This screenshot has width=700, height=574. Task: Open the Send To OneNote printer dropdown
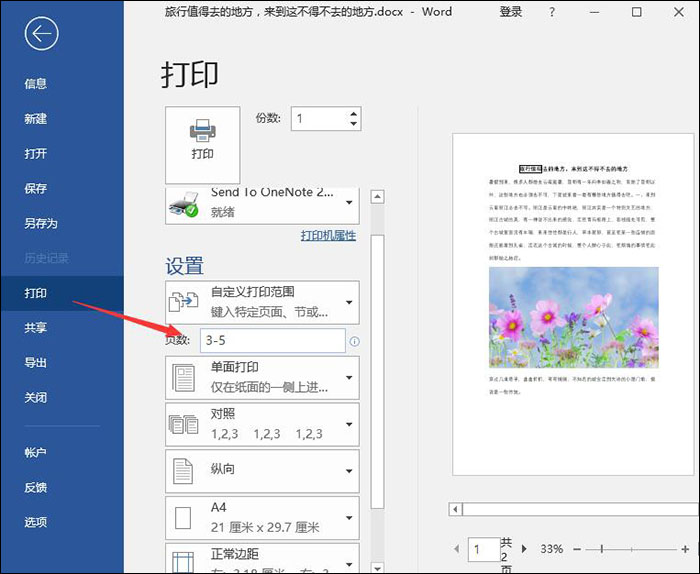point(262,205)
